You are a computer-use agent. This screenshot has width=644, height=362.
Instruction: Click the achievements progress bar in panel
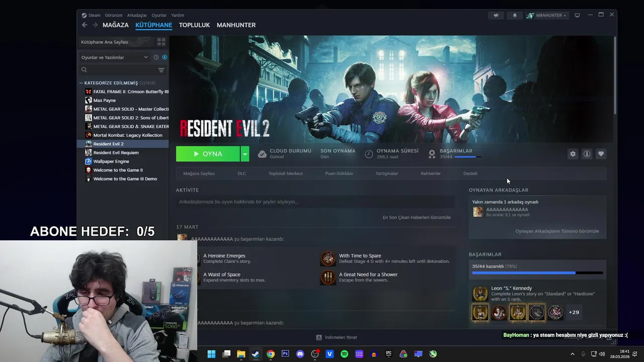click(537, 273)
